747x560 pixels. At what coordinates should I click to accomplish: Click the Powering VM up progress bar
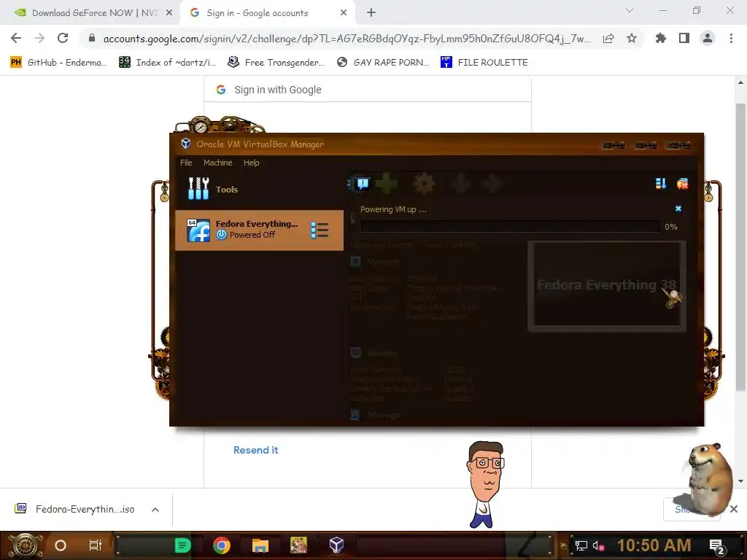click(510, 227)
